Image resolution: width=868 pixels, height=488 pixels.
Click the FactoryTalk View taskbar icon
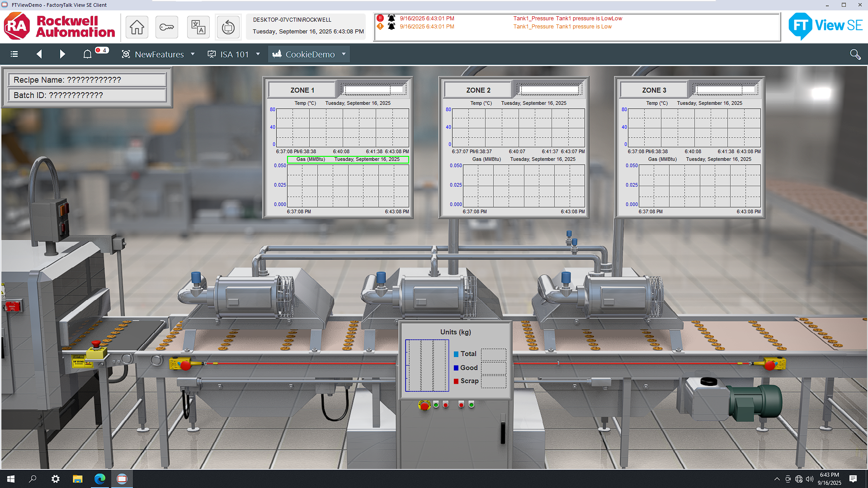click(122, 479)
